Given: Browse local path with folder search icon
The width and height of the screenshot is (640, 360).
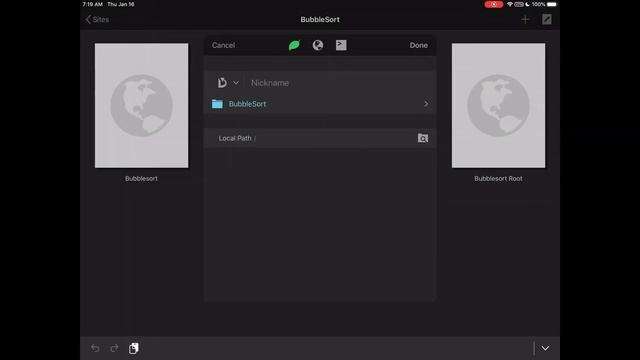Looking at the screenshot, I should [x=423, y=138].
